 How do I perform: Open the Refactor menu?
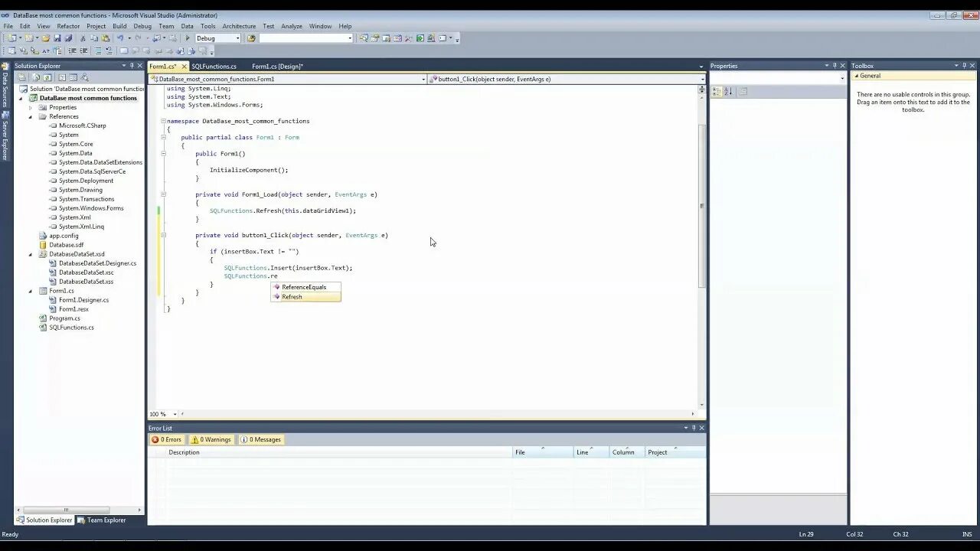(x=68, y=26)
